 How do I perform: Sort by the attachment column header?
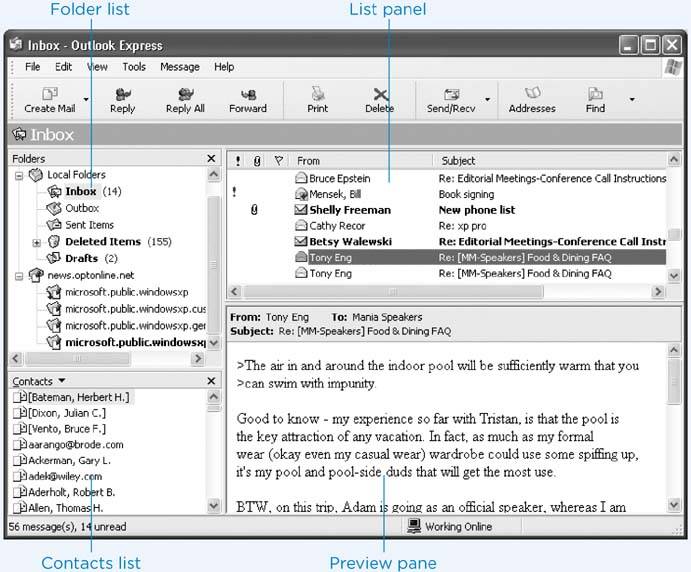coord(257,160)
